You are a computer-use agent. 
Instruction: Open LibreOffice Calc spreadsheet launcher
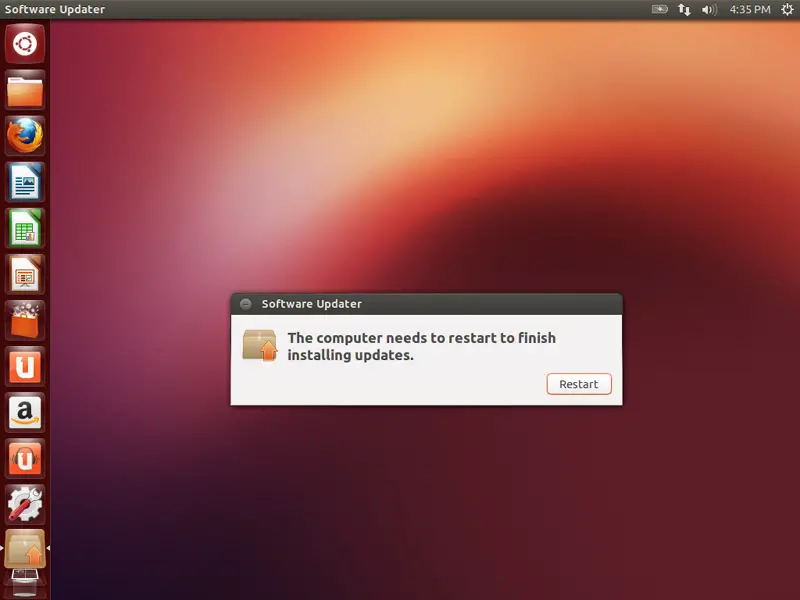tap(24, 228)
